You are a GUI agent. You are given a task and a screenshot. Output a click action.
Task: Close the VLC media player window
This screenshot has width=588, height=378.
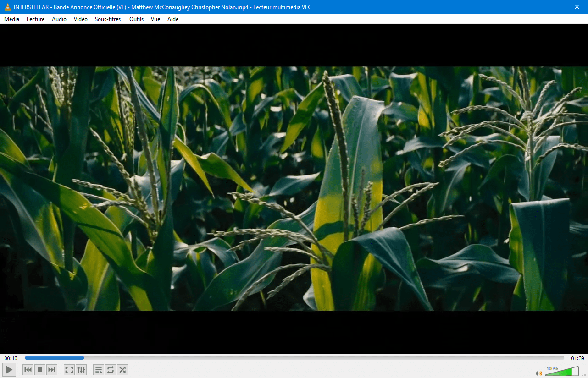577,7
